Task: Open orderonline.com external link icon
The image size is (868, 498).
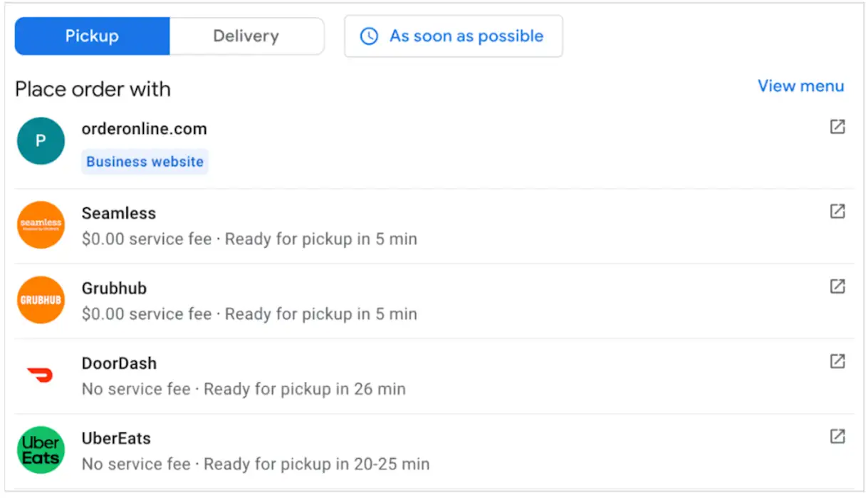Action: [x=837, y=127]
